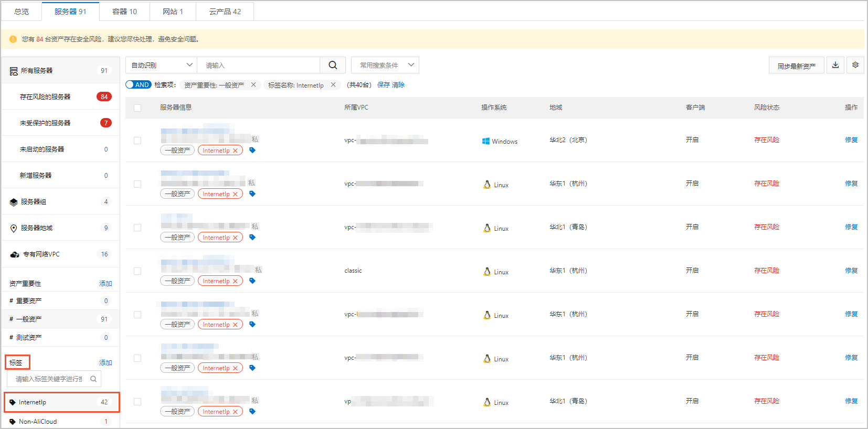868x429 pixels.
Task: Remove InternetIp tag from classic VPC row
Action: pyautogui.click(x=235, y=281)
